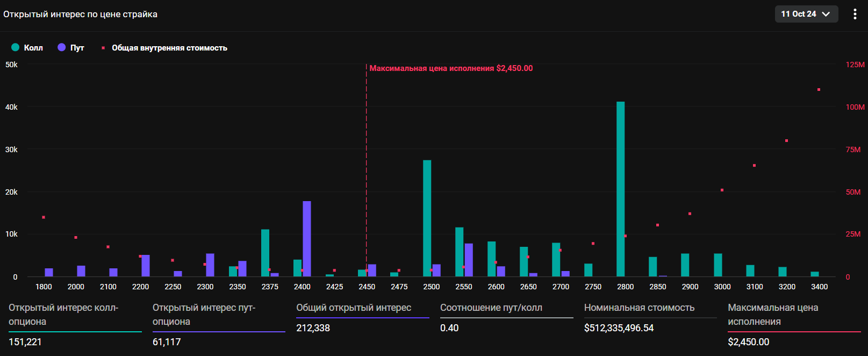This screenshot has width=868, height=356.
Task: Click the purple Пут legend circle
Action: click(62, 47)
